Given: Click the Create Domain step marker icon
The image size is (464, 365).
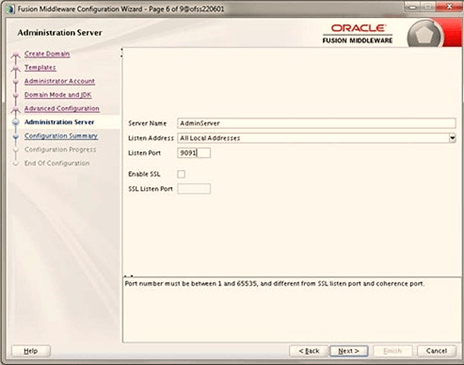Looking at the screenshot, I should click(15, 56).
